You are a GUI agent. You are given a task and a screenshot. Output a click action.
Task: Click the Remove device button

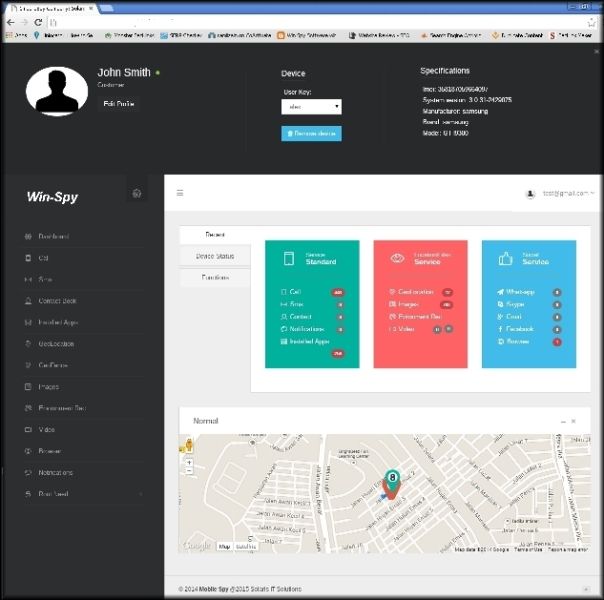(x=311, y=133)
